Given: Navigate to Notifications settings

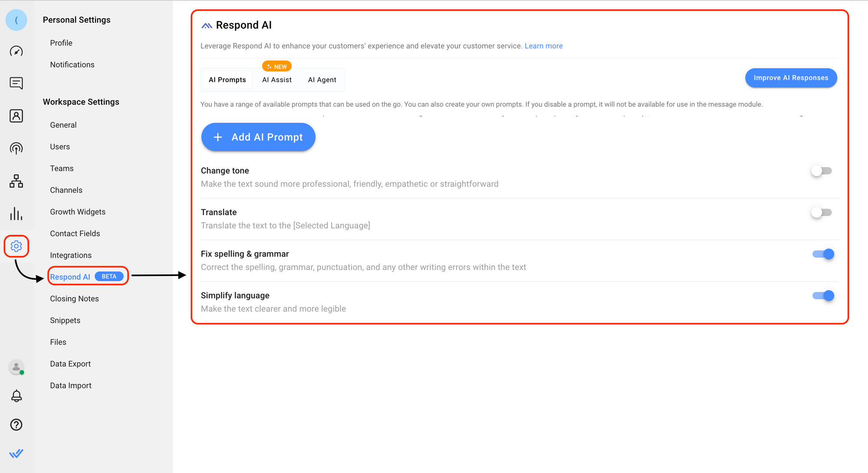Looking at the screenshot, I should coord(72,65).
